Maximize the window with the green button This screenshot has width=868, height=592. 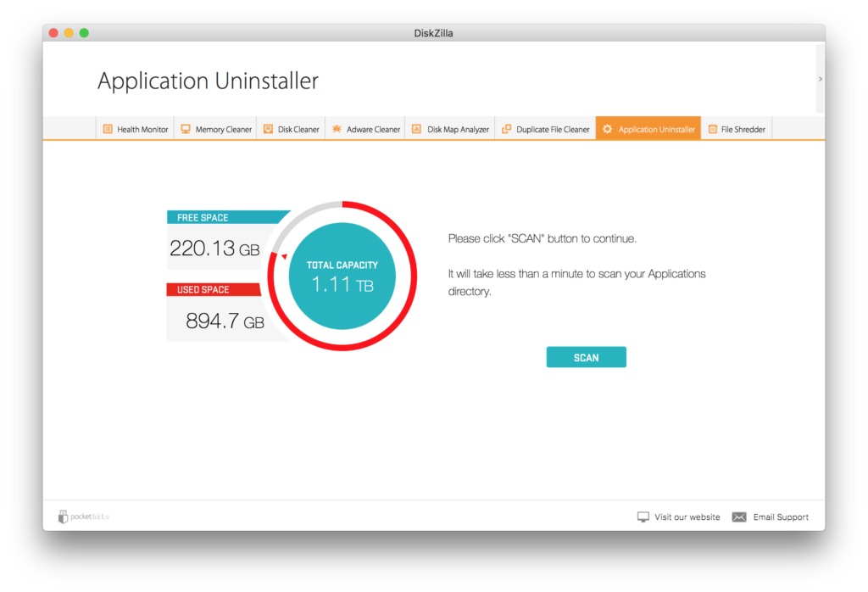[x=84, y=33]
